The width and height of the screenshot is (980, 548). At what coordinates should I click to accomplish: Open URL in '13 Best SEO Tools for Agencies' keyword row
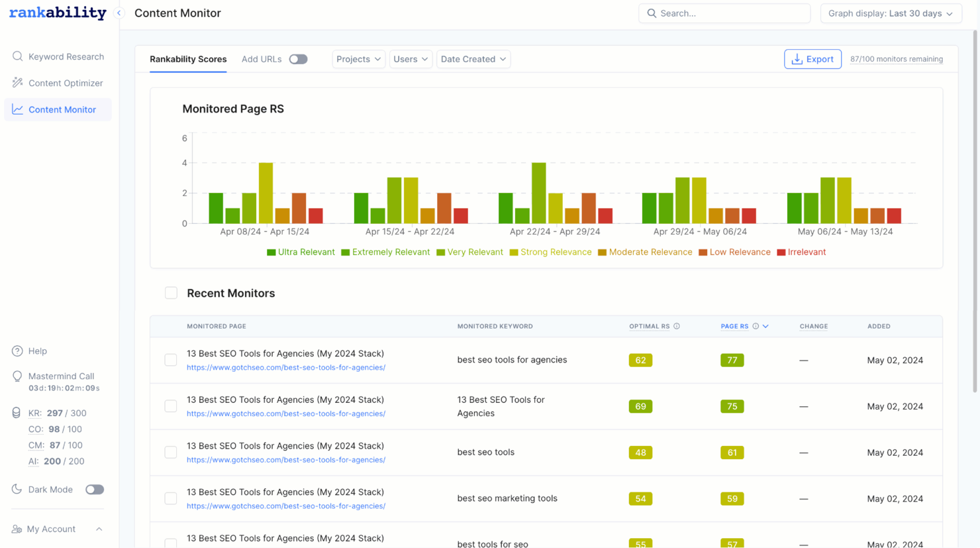(x=286, y=413)
